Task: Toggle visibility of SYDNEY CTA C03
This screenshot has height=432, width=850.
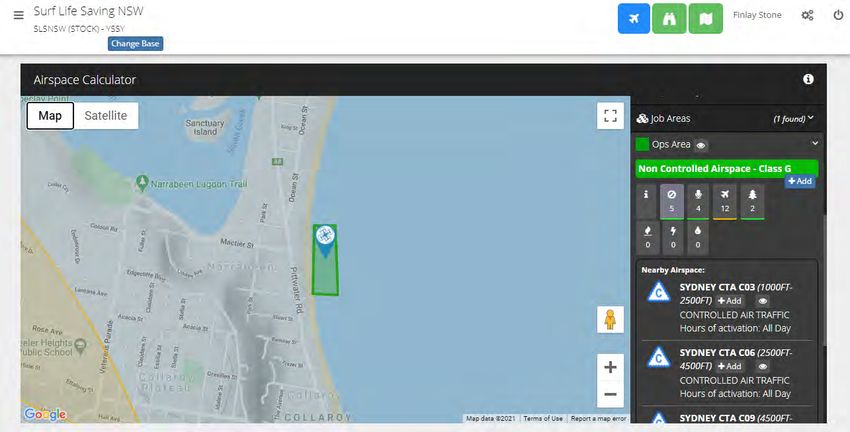Action: (762, 301)
